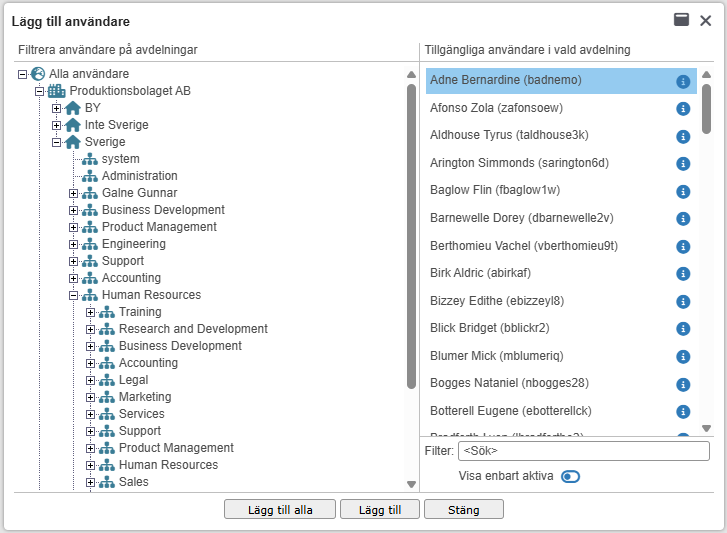Click info icon for Adne Bernardine

tap(684, 81)
